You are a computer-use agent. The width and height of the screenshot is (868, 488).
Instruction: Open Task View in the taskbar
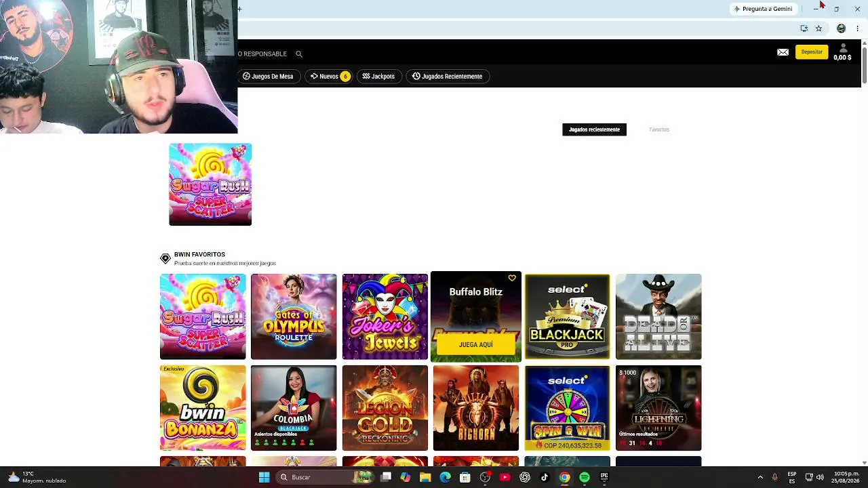(x=386, y=477)
